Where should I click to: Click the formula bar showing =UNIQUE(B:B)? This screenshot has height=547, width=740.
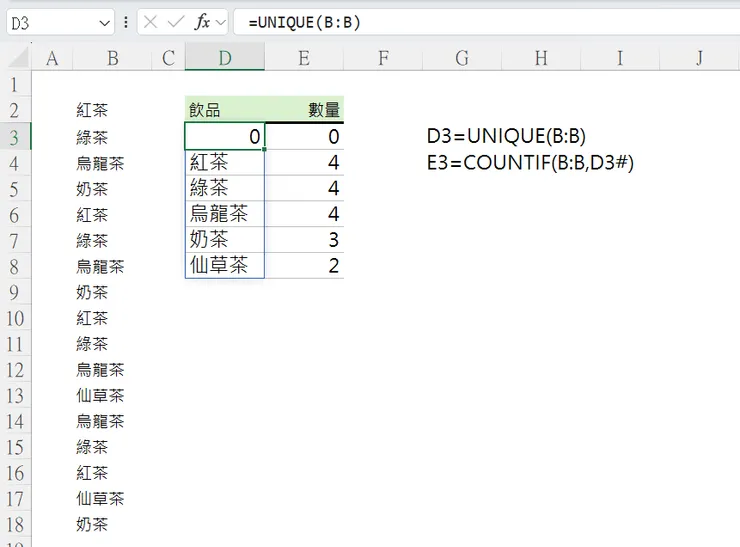[486, 22]
